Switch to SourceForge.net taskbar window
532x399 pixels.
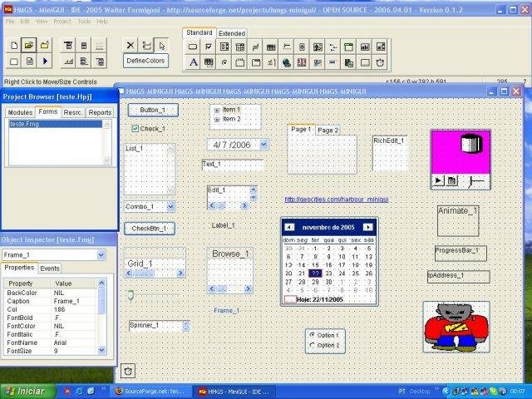tap(150, 392)
